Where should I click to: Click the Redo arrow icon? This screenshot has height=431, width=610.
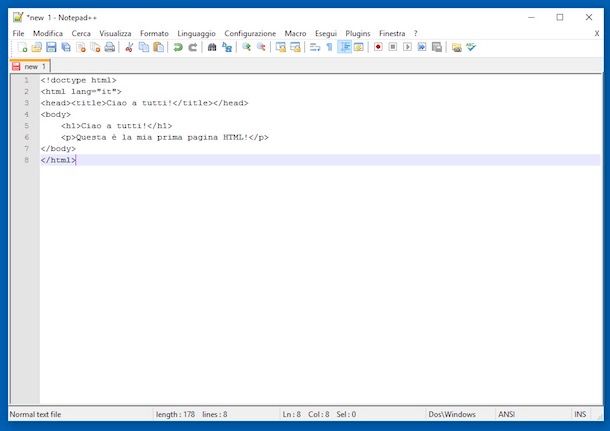tap(193, 47)
